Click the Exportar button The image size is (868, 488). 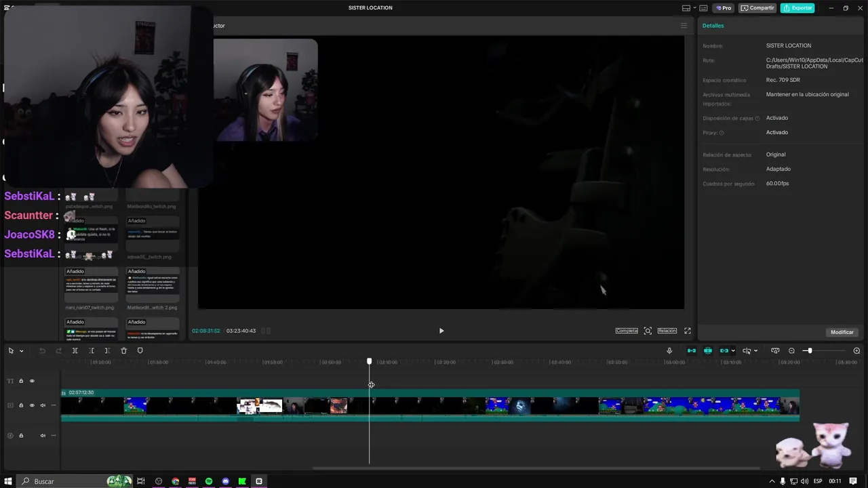click(797, 8)
